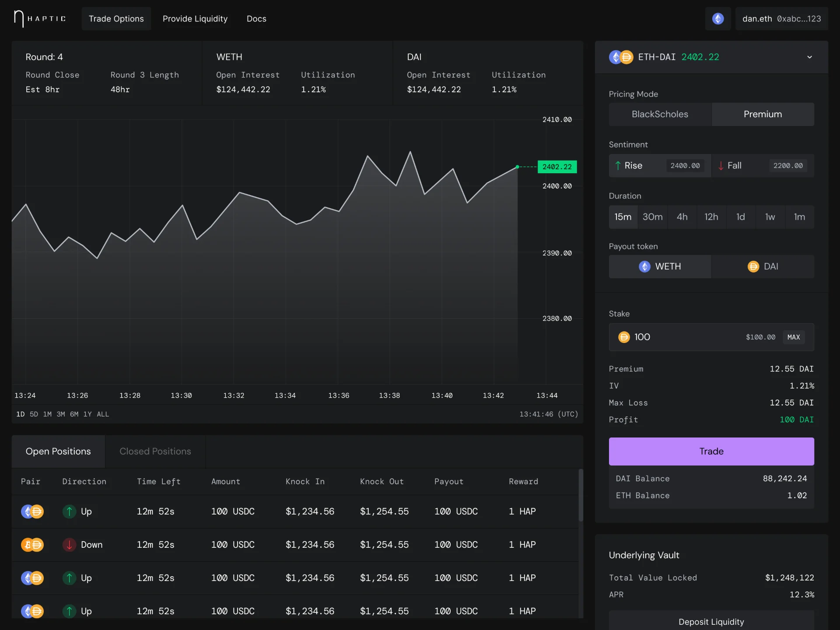
Task: Click the green 2402.22 price marker on chart
Action: [x=557, y=167]
